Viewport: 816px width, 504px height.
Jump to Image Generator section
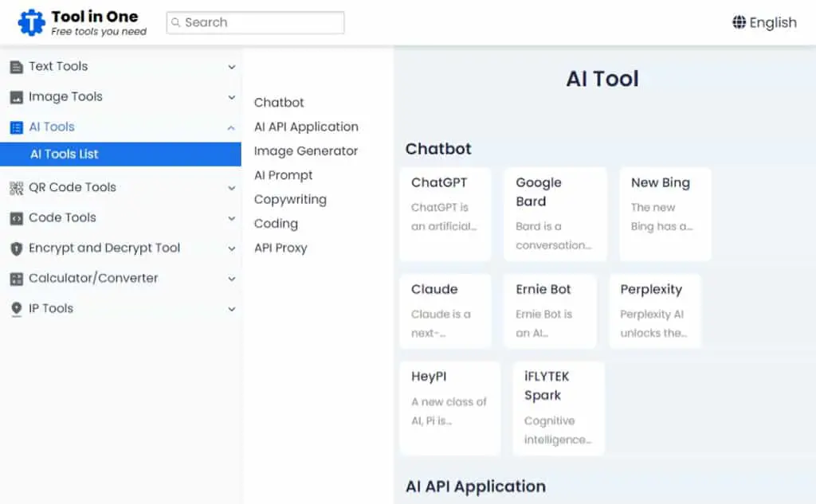pyautogui.click(x=305, y=150)
